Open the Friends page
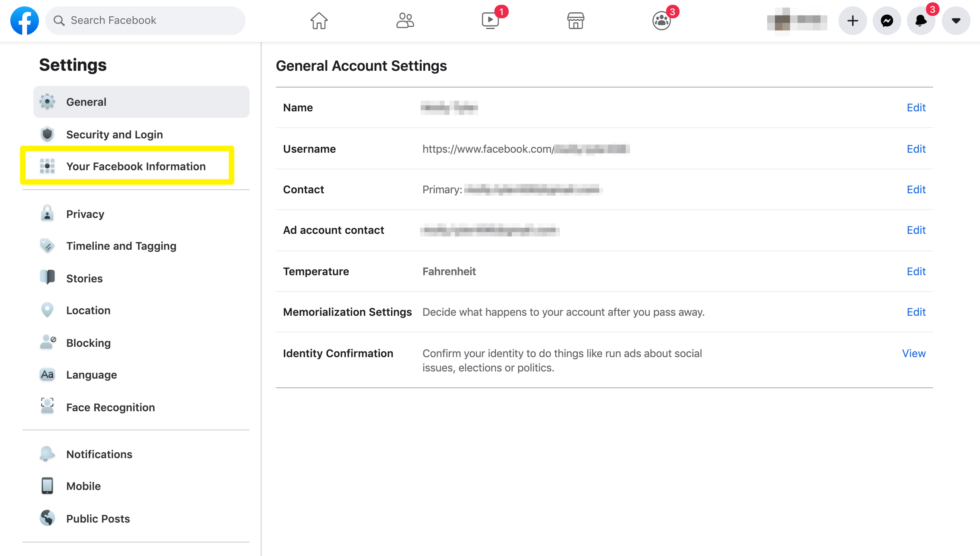The image size is (980, 556). (x=405, y=20)
